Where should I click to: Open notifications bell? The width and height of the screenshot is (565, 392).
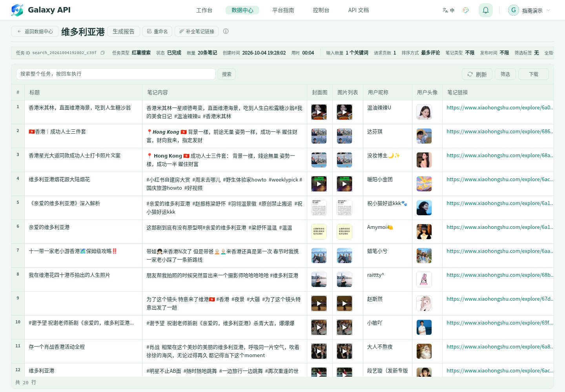coord(486,10)
